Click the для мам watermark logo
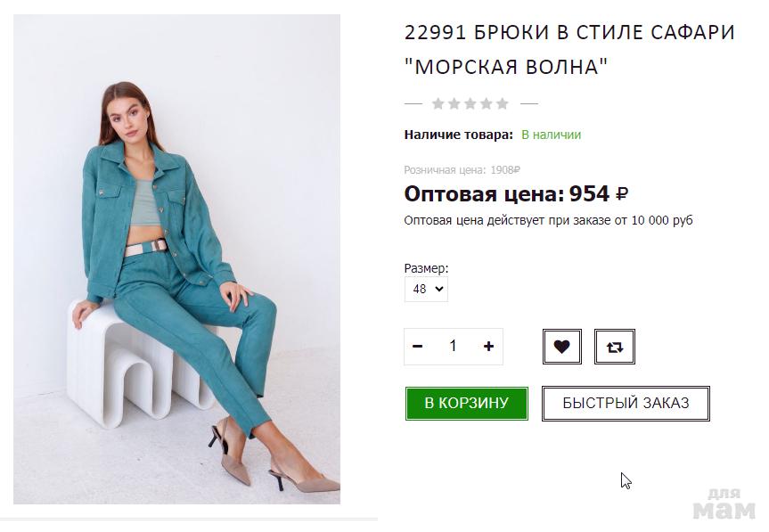The height and width of the screenshot is (532, 769). [x=724, y=504]
